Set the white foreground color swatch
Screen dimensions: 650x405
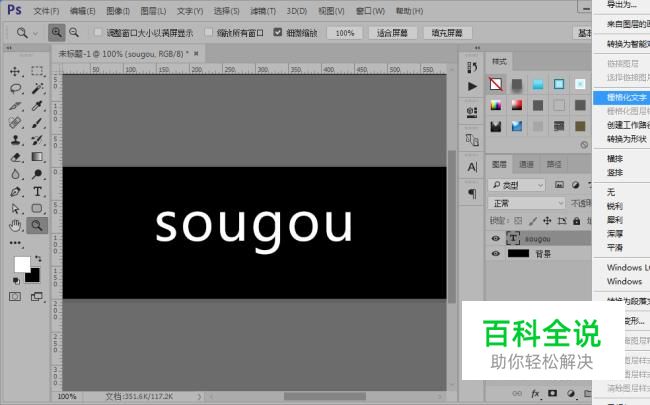[x=22, y=264]
